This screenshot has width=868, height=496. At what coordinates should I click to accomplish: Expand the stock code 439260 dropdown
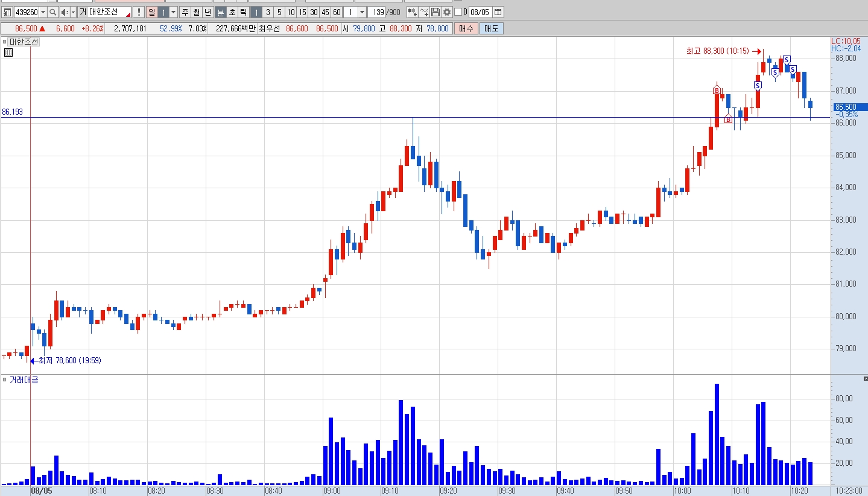(43, 12)
